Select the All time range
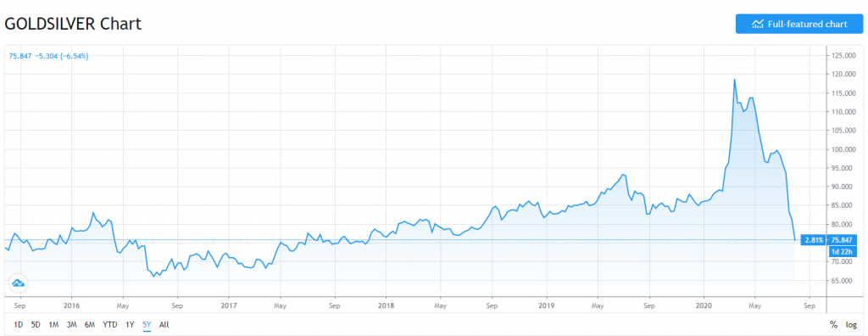868x336 pixels. click(x=164, y=325)
